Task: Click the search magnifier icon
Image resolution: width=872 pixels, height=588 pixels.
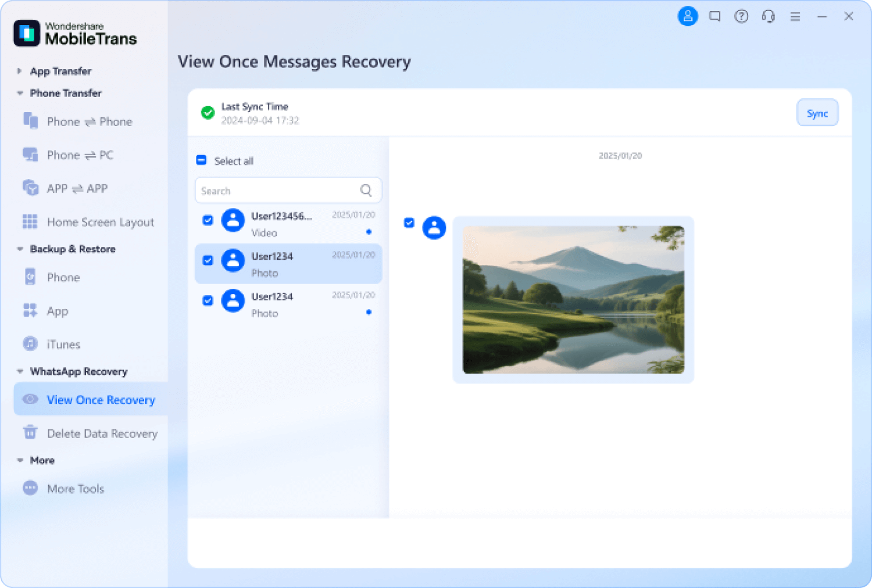Action: (366, 190)
